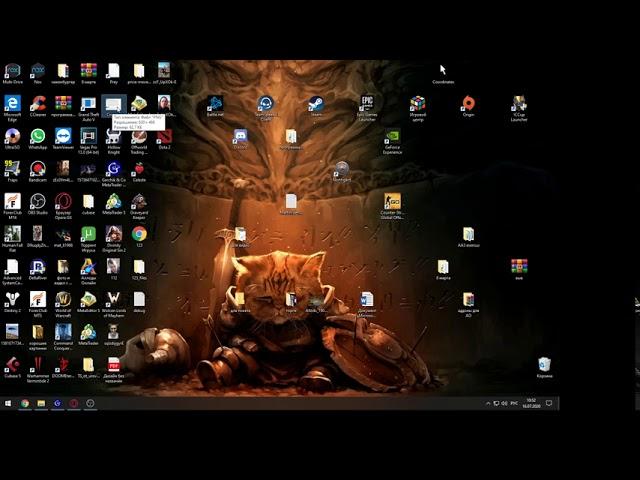
Task: Open the Opera GX browser shortcut
Action: [63, 201]
